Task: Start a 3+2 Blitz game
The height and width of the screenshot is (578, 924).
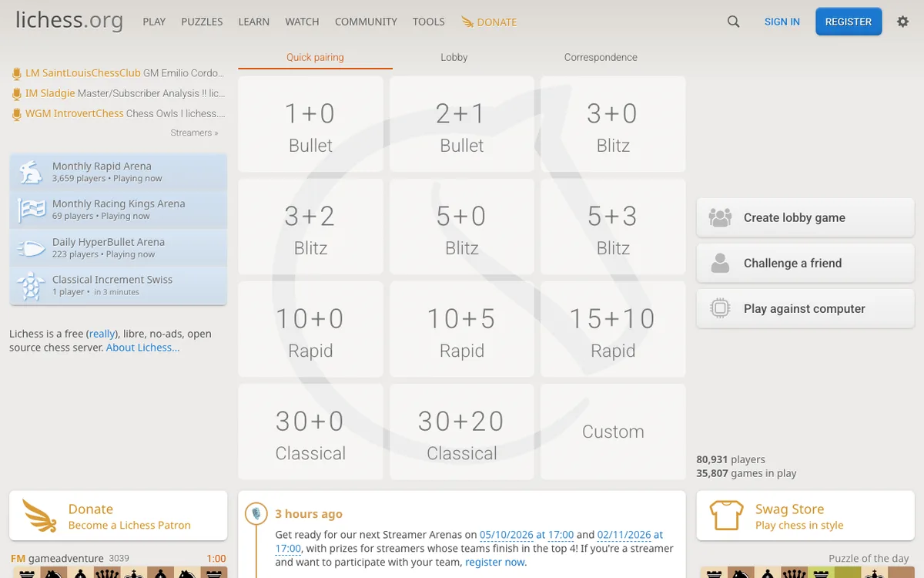Action: (310, 227)
